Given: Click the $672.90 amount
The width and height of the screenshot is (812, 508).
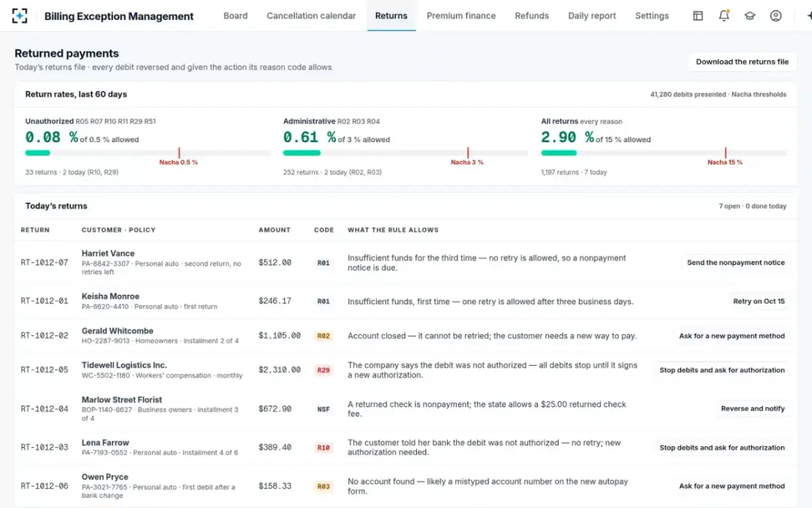Looking at the screenshot, I should point(275,409).
